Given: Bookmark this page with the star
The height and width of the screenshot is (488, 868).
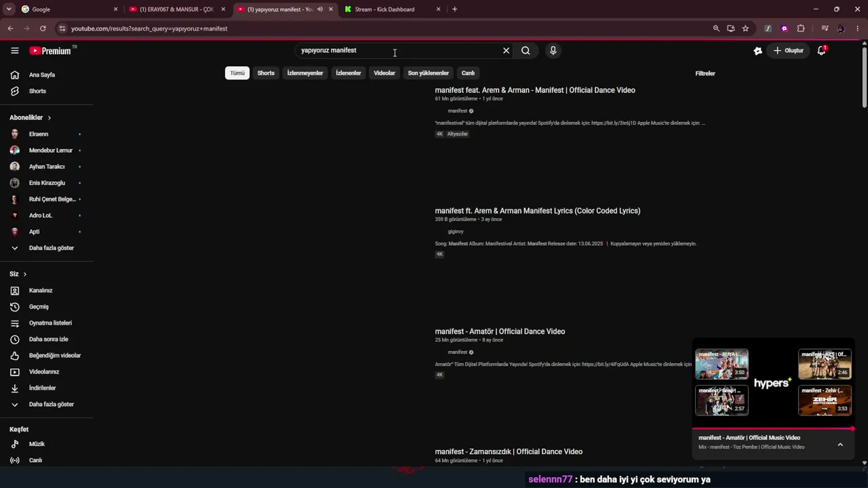Looking at the screenshot, I should pos(745,28).
